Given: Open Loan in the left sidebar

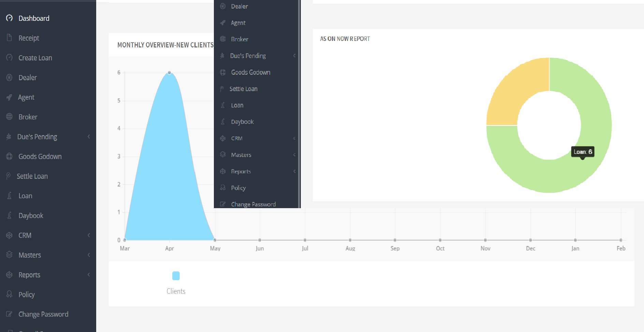Looking at the screenshot, I should tap(25, 196).
